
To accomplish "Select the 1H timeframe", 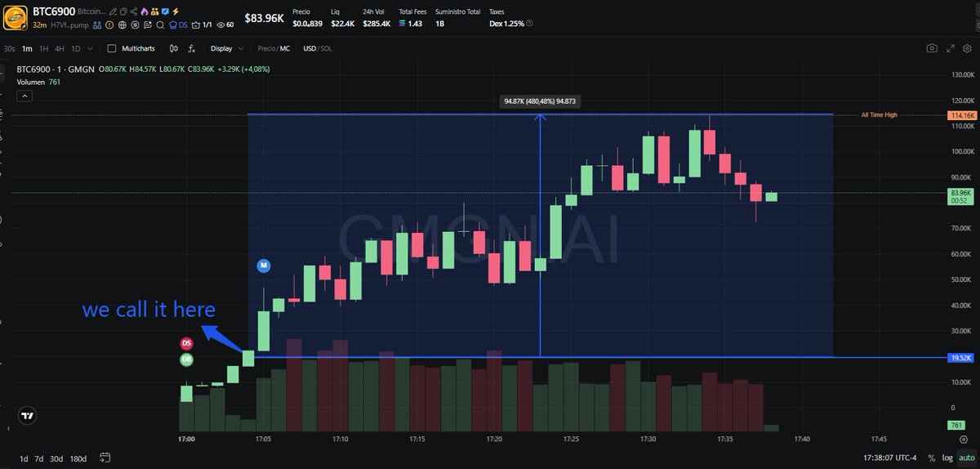I will [44, 48].
